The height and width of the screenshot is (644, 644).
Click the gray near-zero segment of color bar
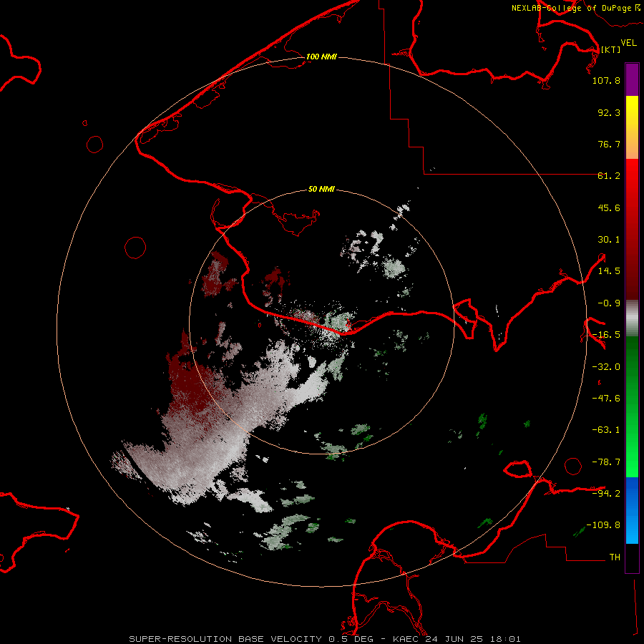[x=632, y=318]
